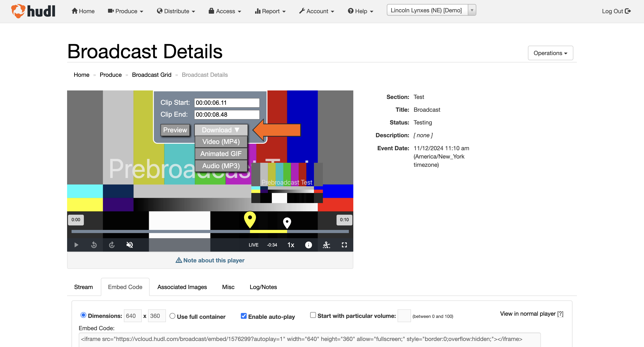Image resolution: width=644 pixels, height=347 pixels.
Task: Go to the Home menu item
Action: point(83,11)
